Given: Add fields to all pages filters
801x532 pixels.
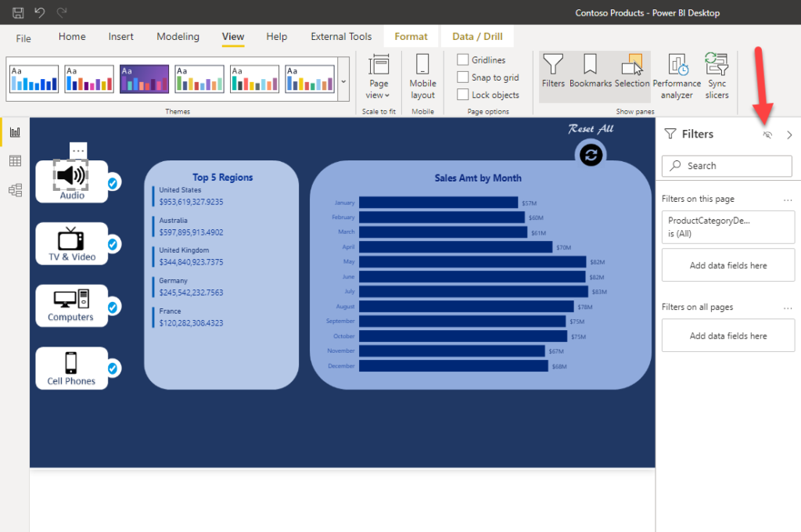Looking at the screenshot, I should pyautogui.click(x=728, y=336).
